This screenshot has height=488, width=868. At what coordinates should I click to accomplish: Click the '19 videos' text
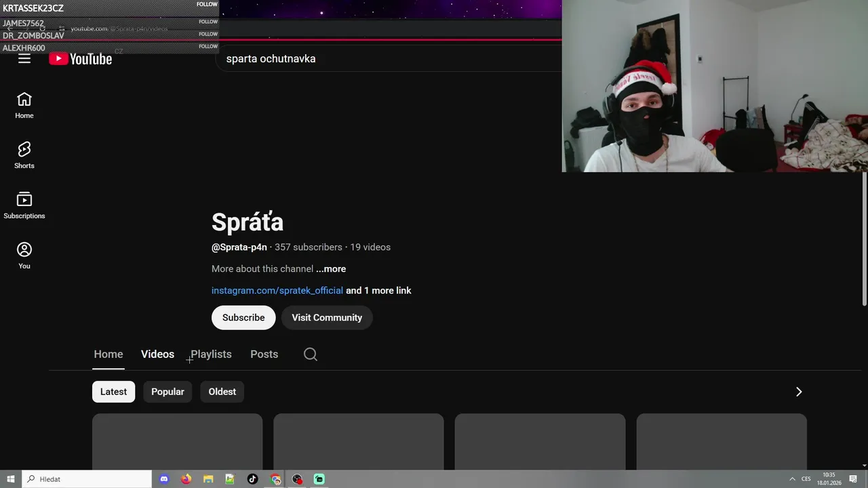(370, 247)
